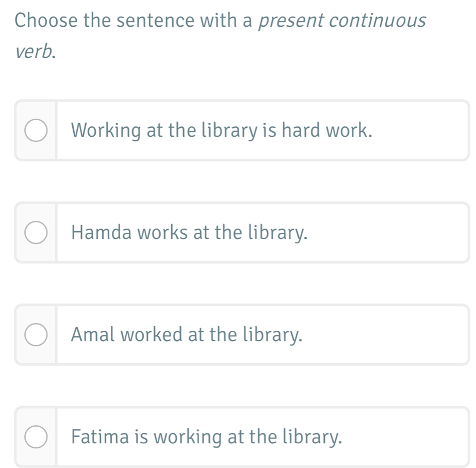Click the italic words 'present continuous'
The height and width of the screenshot is (468, 476).
(341, 21)
